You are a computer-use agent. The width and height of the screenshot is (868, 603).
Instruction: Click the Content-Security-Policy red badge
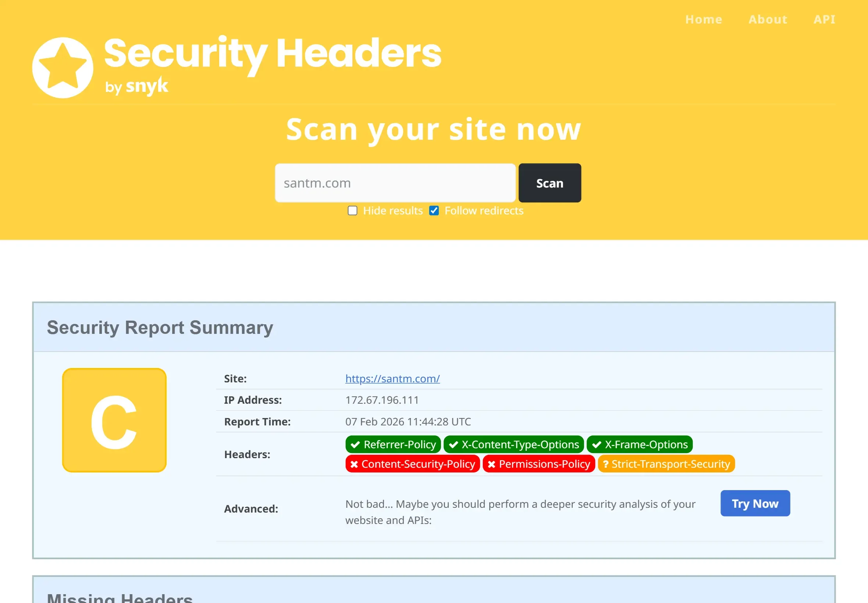pyautogui.click(x=412, y=464)
